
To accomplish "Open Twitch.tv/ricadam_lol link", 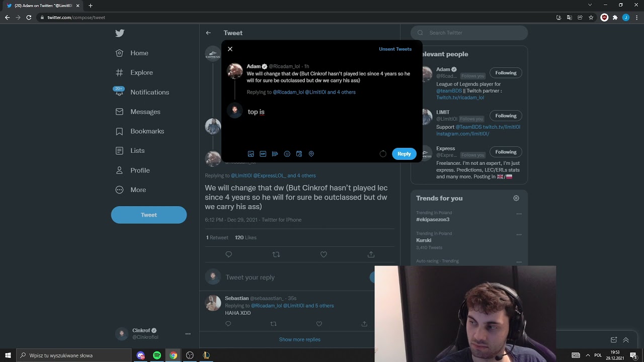I will coord(460,98).
